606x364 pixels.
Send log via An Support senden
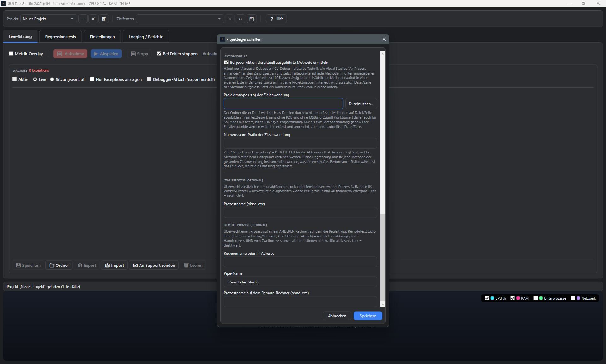tap(154, 265)
